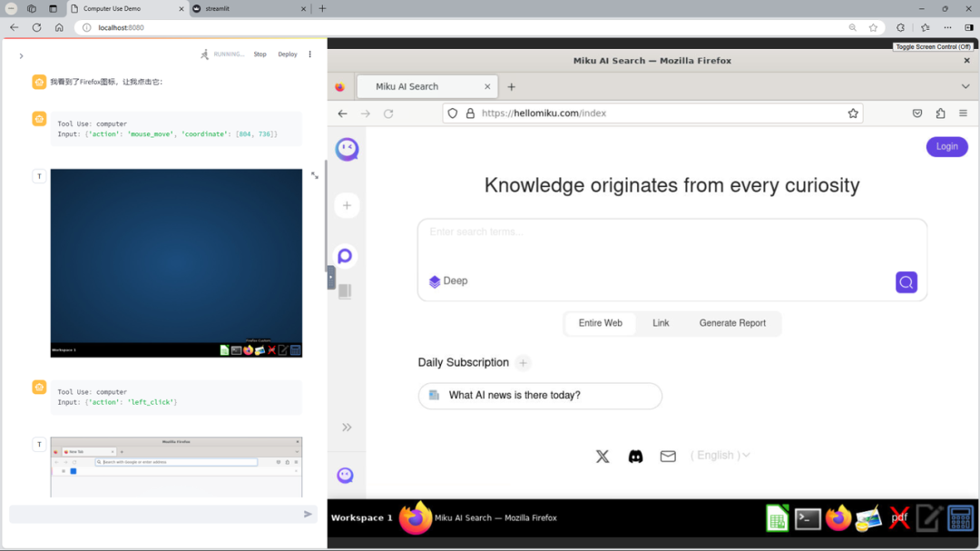The width and height of the screenshot is (980, 551).
Task: Open the English language dropdown
Action: (720, 456)
